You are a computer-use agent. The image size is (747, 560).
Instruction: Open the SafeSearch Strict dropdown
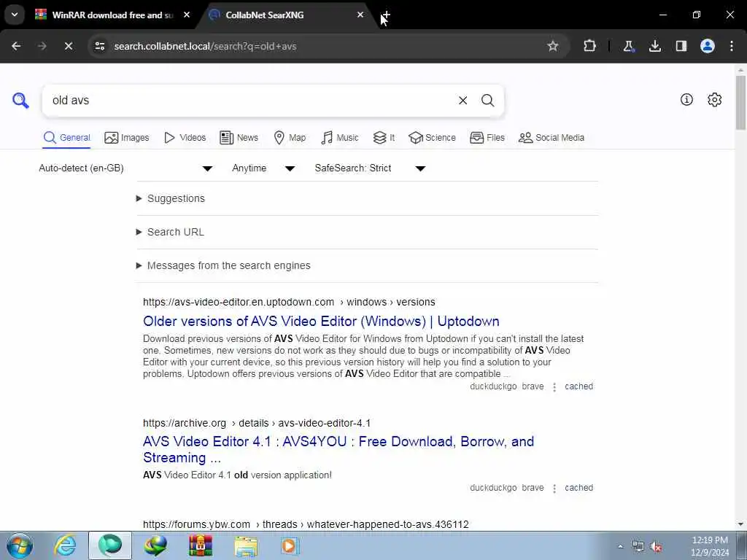370,168
